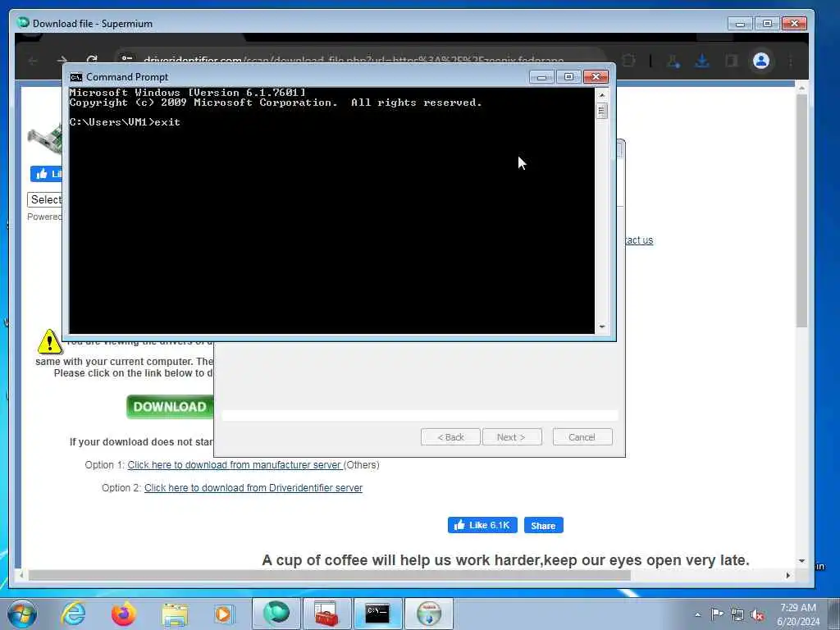Maximize the Command Prompt window
This screenshot has height=630, width=840.
tap(568, 77)
